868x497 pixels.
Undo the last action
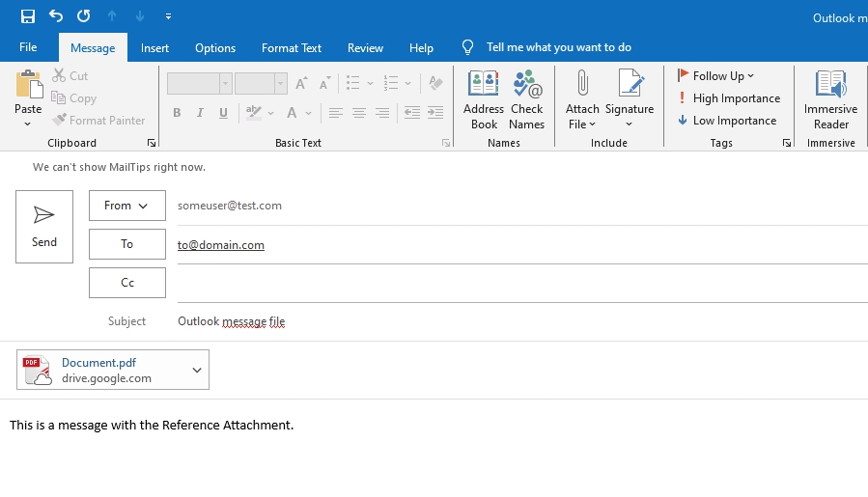[x=56, y=16]
